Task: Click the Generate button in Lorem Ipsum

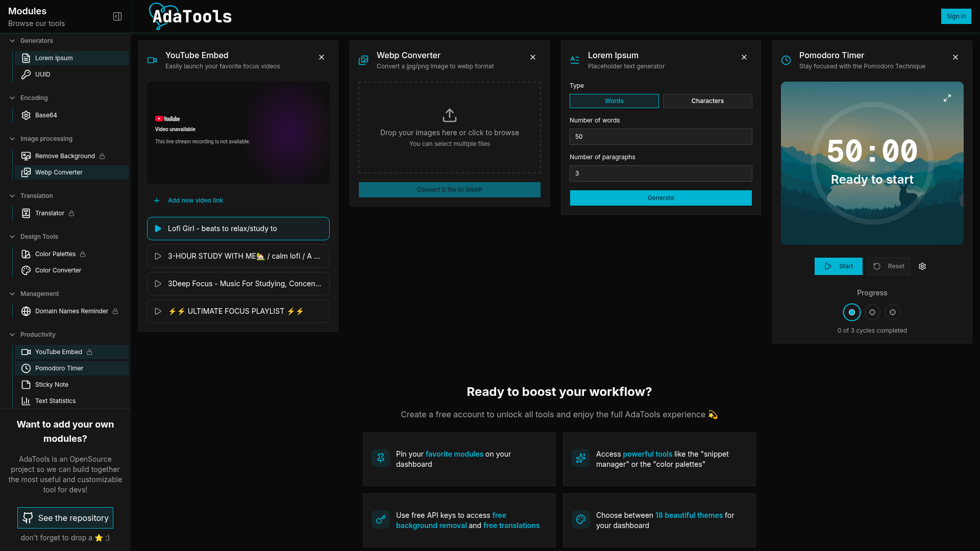Action: pos(661,198)
